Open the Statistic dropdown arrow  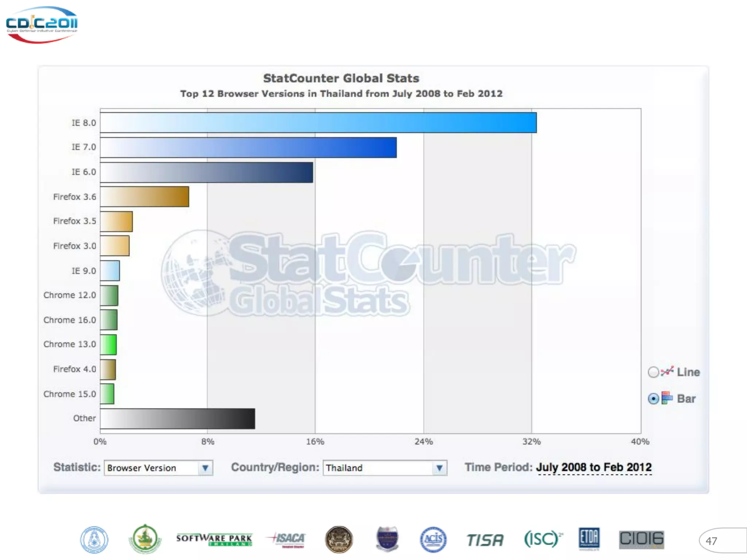tap(205, 468)
